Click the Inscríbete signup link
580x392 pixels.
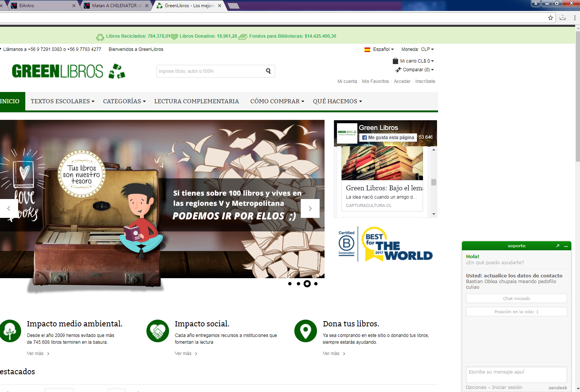[x=425, y=81]
